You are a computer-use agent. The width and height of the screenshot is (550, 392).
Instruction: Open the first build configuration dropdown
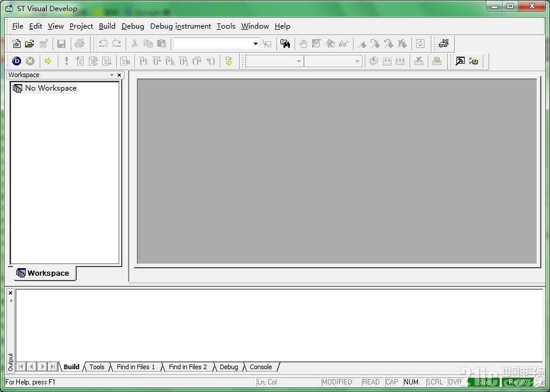click(x=299, y=61)
